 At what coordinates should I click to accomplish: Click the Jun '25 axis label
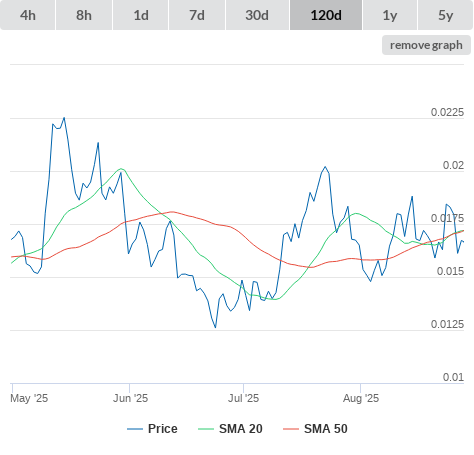point(130,398)
